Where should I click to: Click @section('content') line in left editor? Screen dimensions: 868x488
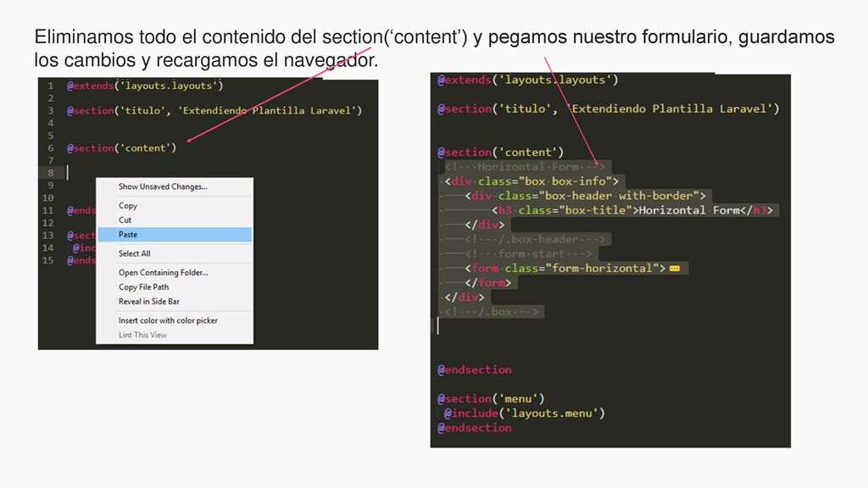121,148
